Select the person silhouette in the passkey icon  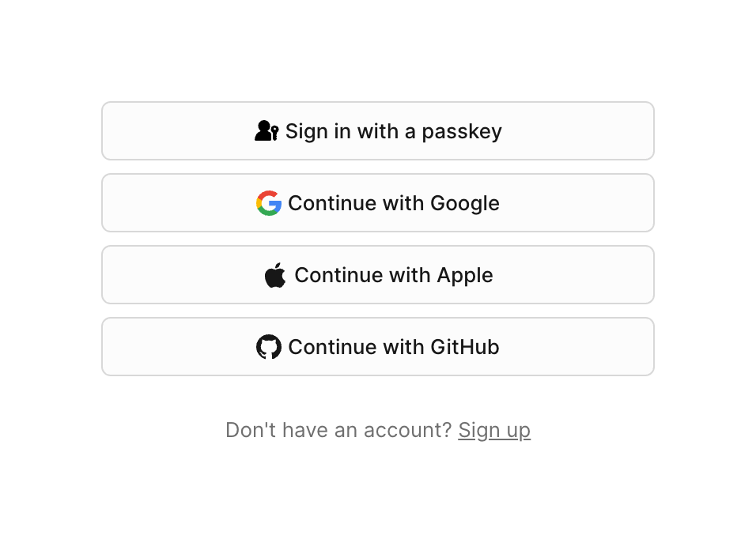click(x=262, y=129)
